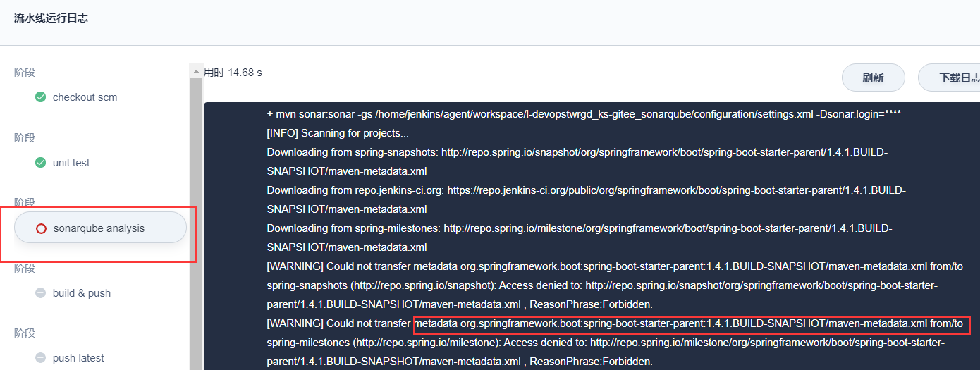The width and height of the screenshot is (980, 370).
Task: Click the green check icon beside checkout scm
Action: pos(41,97)
